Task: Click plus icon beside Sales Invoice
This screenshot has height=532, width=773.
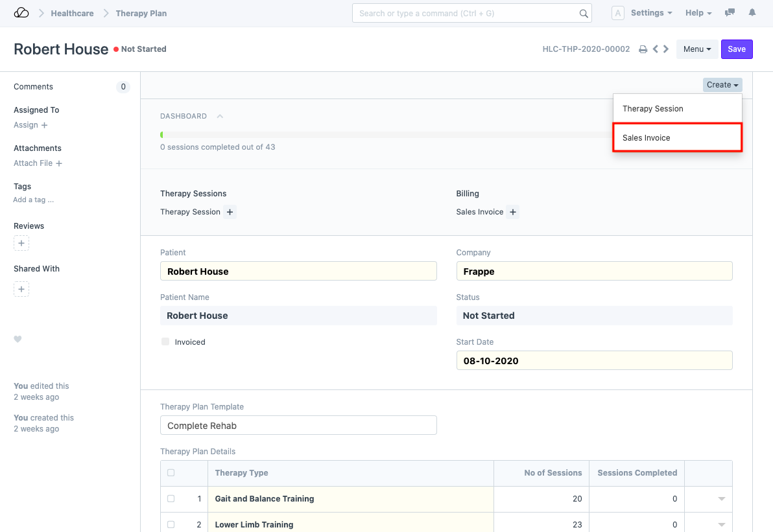Action: [512, 212]
